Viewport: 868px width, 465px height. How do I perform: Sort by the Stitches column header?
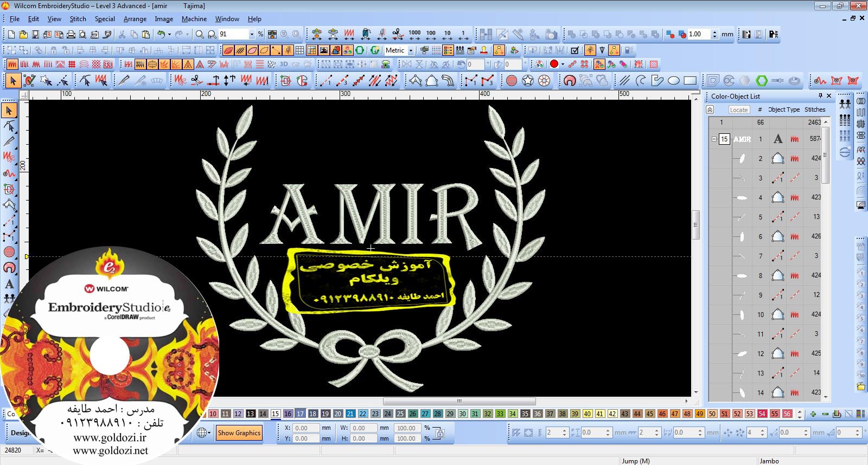click(815, 109)
